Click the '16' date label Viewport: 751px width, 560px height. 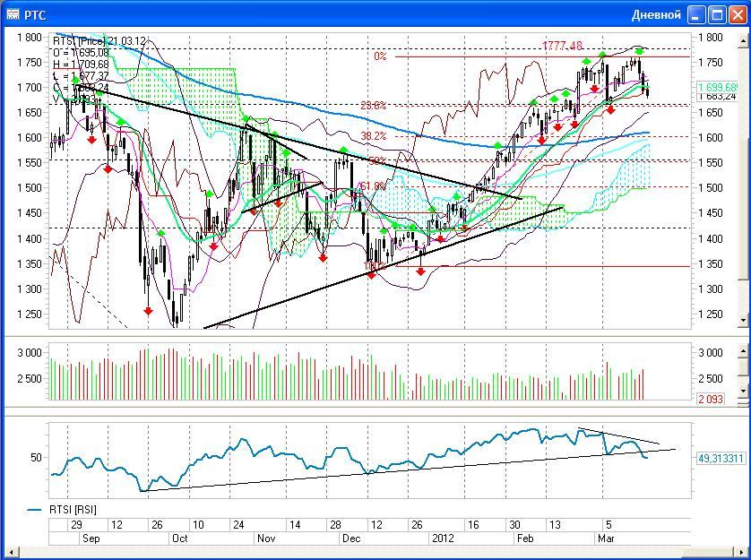(473, 525)
